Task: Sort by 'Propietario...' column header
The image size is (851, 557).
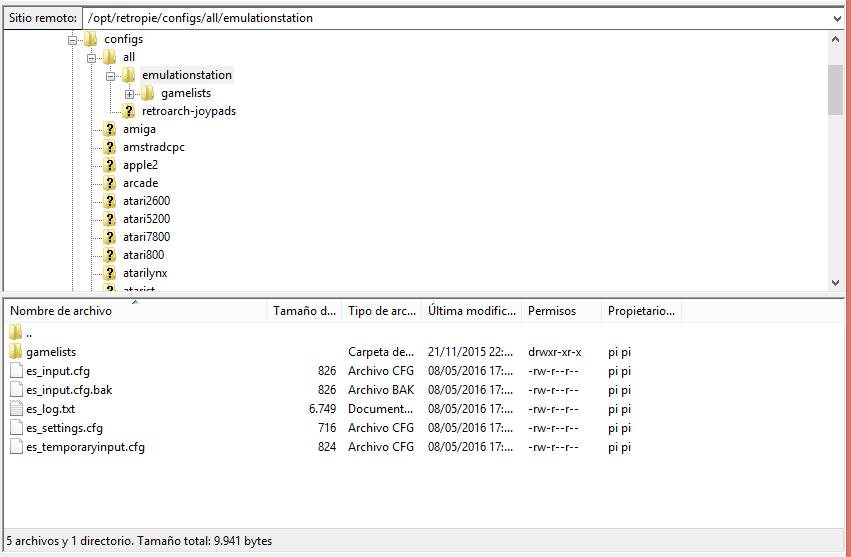Action: 642,311
